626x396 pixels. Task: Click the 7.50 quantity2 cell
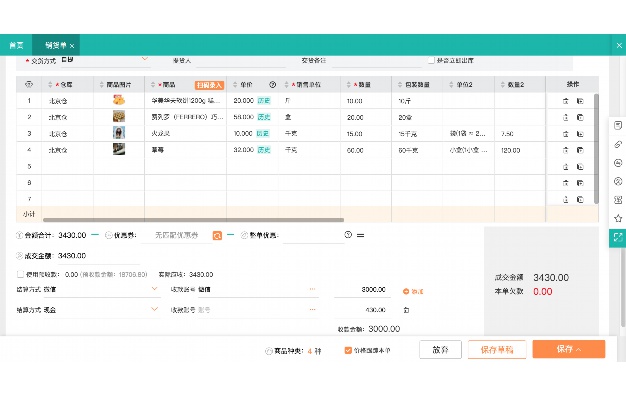(x=520, y=134)
